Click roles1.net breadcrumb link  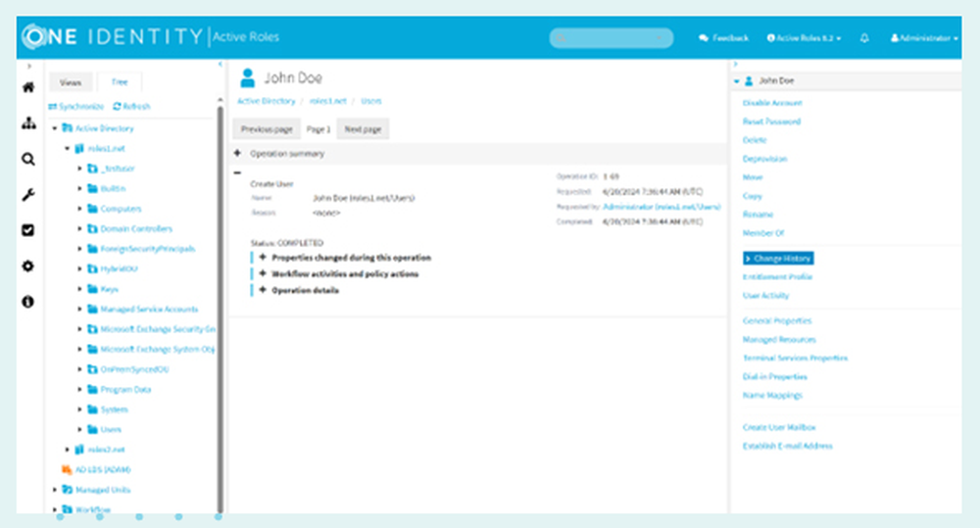pos(328,101)
